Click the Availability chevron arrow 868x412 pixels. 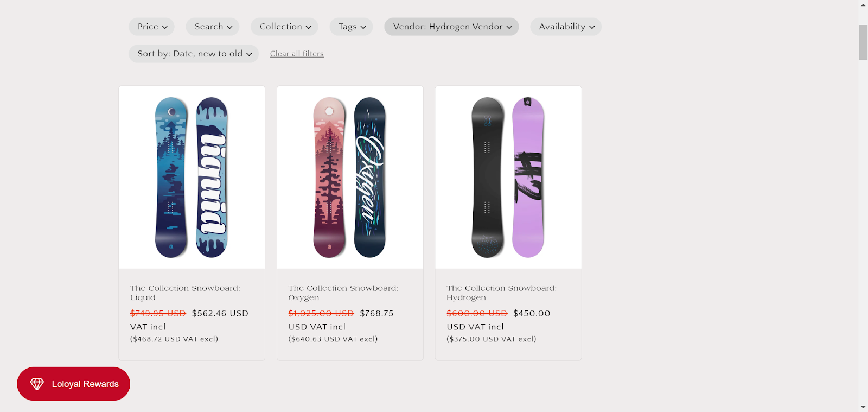[x=592, y=27]
